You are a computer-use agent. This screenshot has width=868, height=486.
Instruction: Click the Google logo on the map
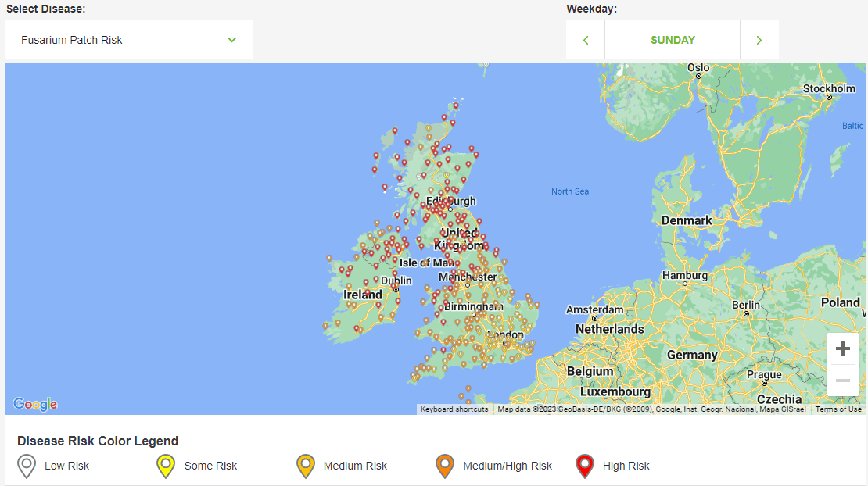[34, 404]
